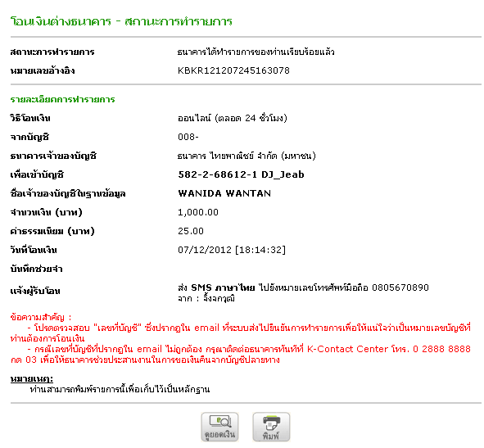The width and height of the screenshot is (484, 448).
Task: Click the transaction status success message
Action: 256,52
